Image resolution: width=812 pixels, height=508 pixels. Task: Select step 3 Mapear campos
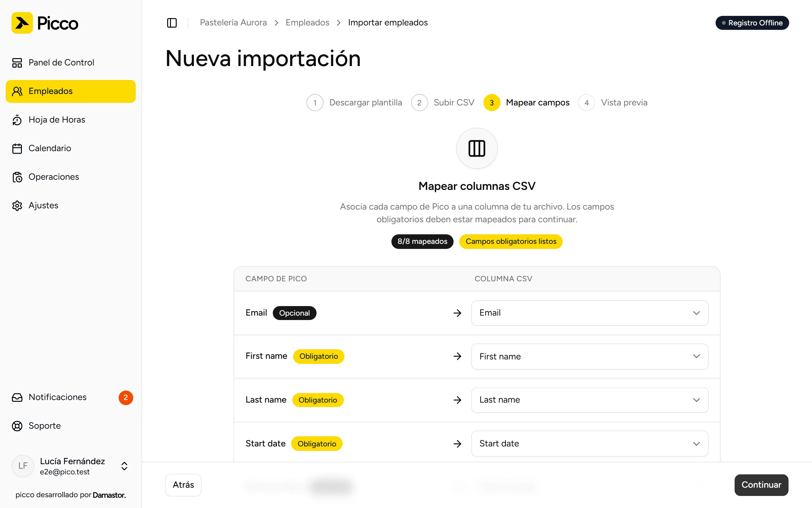pyautogui.click(x=526, y=103)
